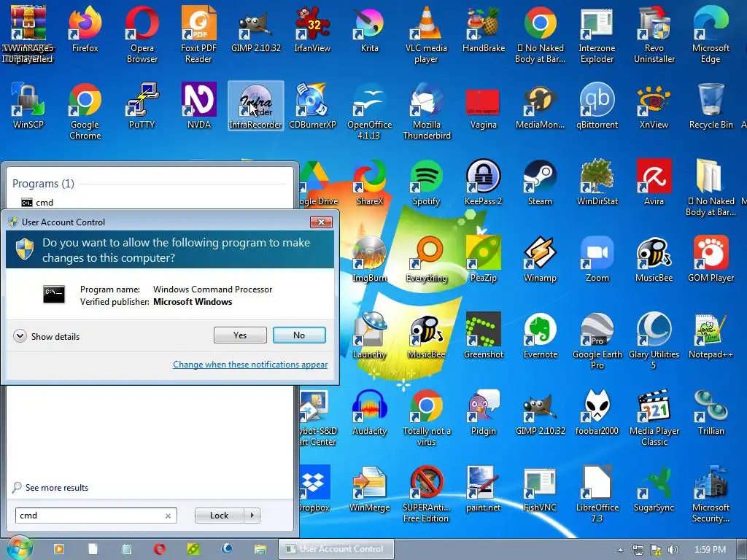Launch Winamp desktop shortcut

point(540,259)
